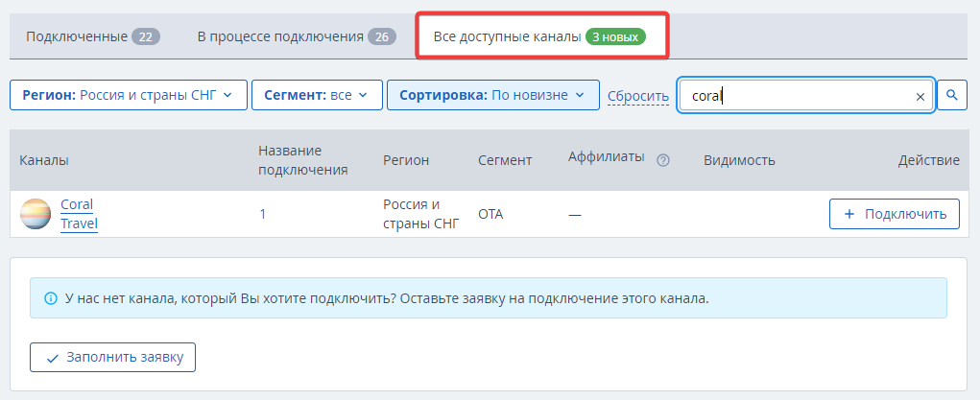Click the Affiliates help question-mark icon

coord(664,160)
